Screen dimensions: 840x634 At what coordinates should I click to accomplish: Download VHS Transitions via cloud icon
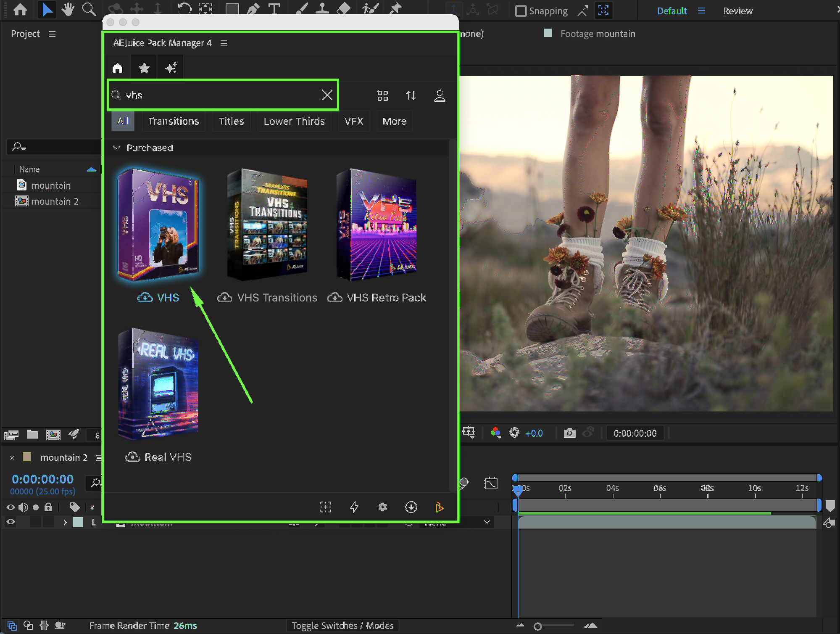pos(225,298)
